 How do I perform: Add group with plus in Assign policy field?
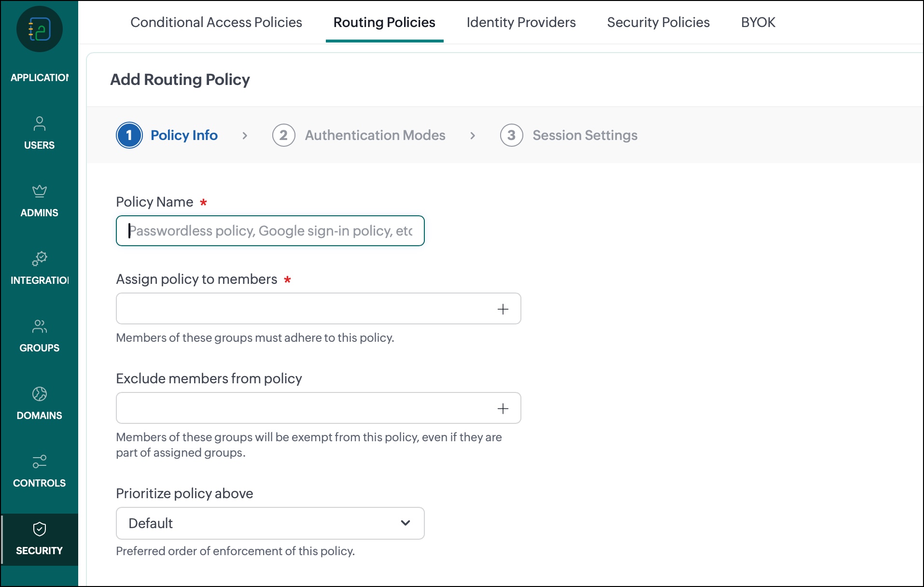pos(503,309)
